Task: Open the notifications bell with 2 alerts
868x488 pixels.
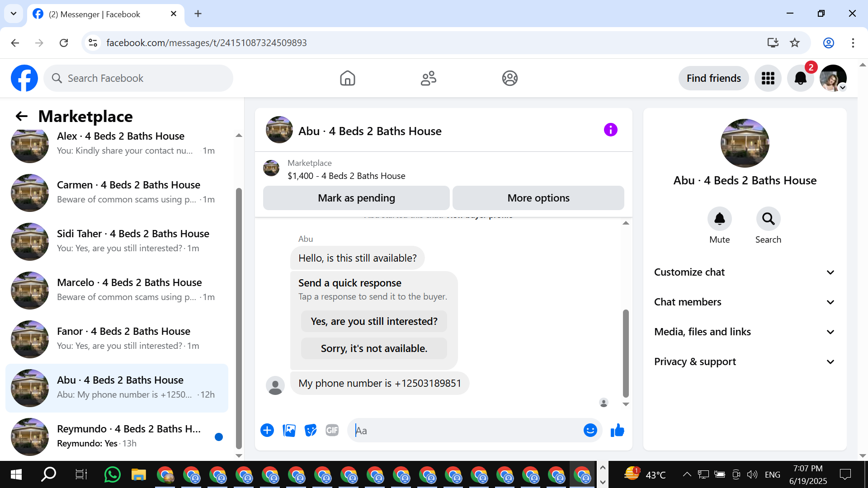Action: click(800, 78)
